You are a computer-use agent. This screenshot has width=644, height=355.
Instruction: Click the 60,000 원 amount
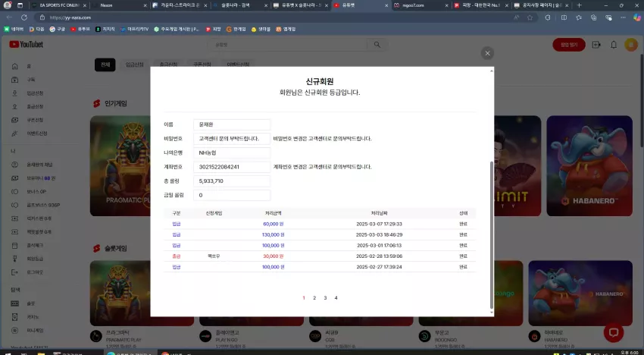pyautogui.click(x=274, y=225)
